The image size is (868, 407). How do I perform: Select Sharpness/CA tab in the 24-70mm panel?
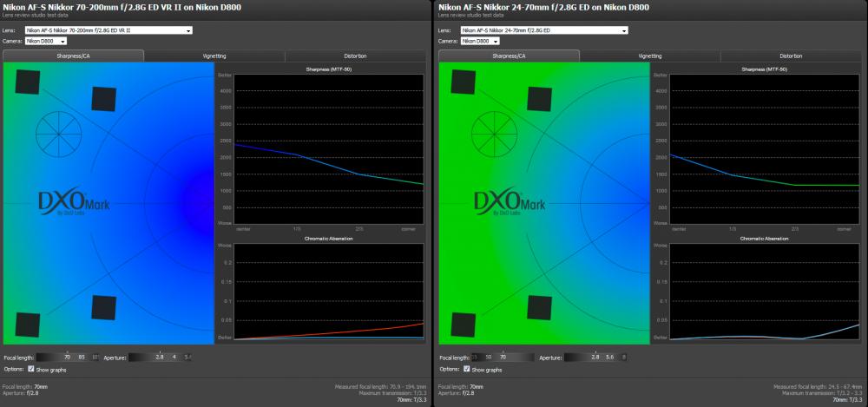pos(509,56)
